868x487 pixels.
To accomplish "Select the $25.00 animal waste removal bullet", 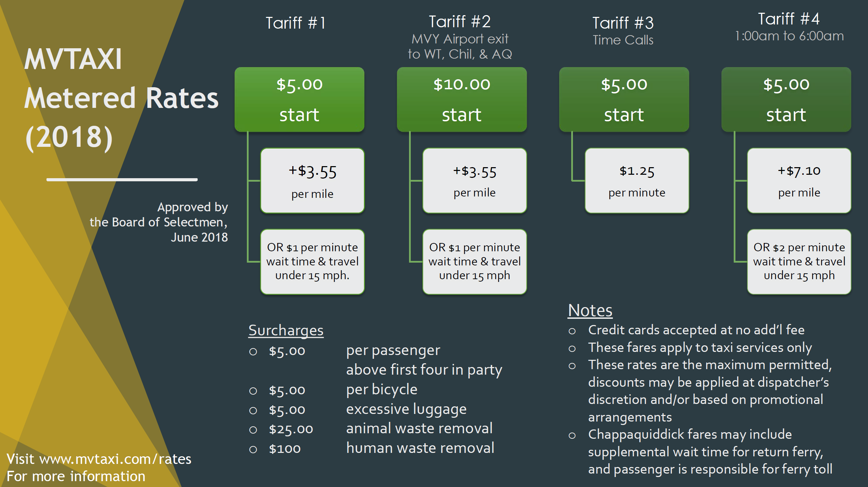I will pos(371,429).
